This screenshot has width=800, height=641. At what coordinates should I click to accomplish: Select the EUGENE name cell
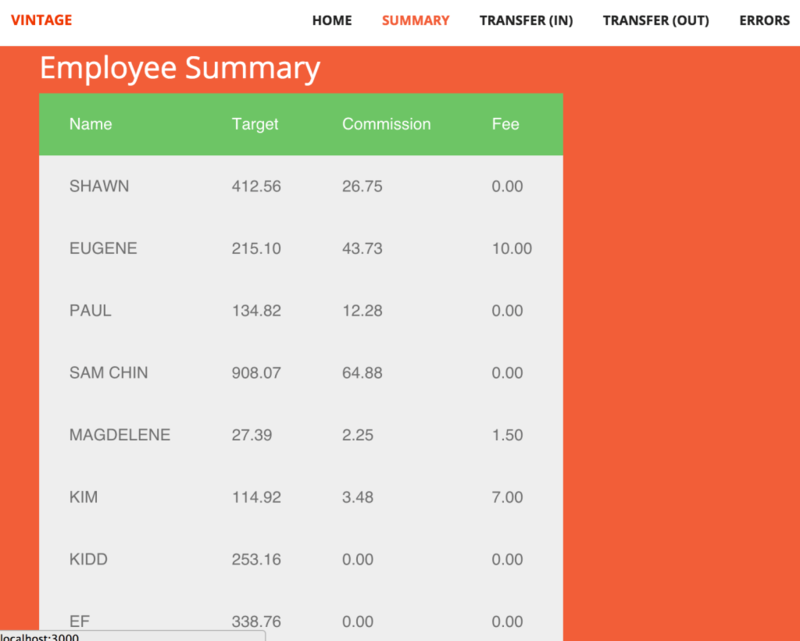(x=103, y=249)
